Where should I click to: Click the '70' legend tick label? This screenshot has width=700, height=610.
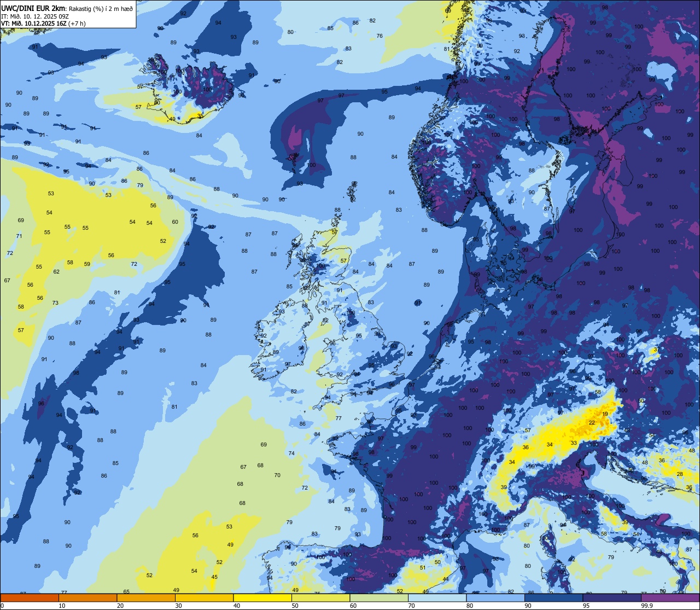pos(411,606)
